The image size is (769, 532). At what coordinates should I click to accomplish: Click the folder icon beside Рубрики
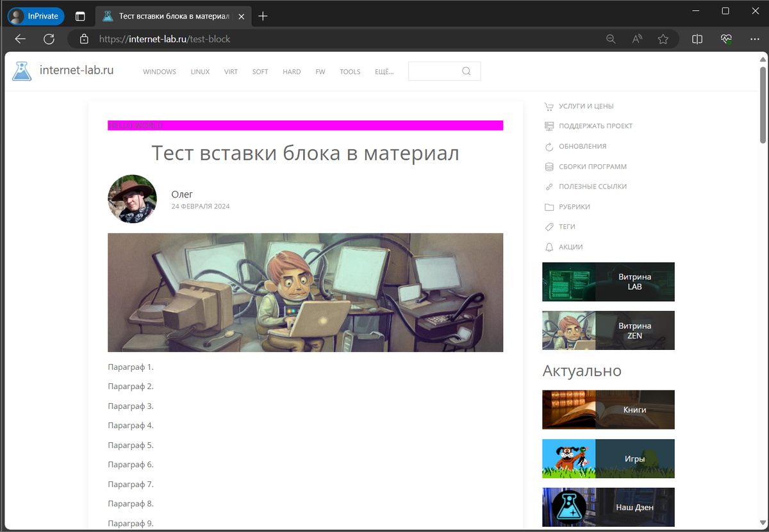click(549, 207)
